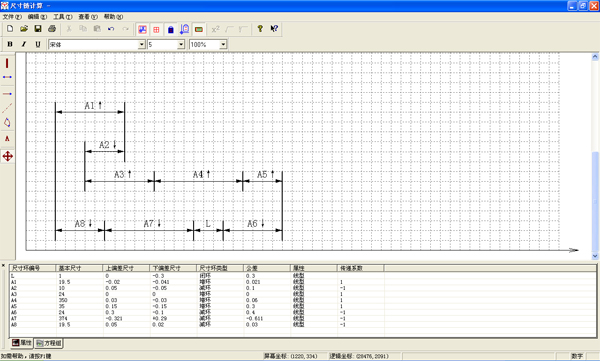This screenshot has width=600, height=361.
Task: Toggle underline formatting
Action: 38,44
